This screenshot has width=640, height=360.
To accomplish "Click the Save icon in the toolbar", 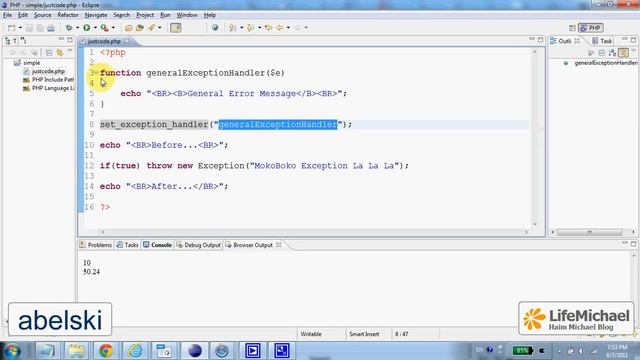I will 29,28.
